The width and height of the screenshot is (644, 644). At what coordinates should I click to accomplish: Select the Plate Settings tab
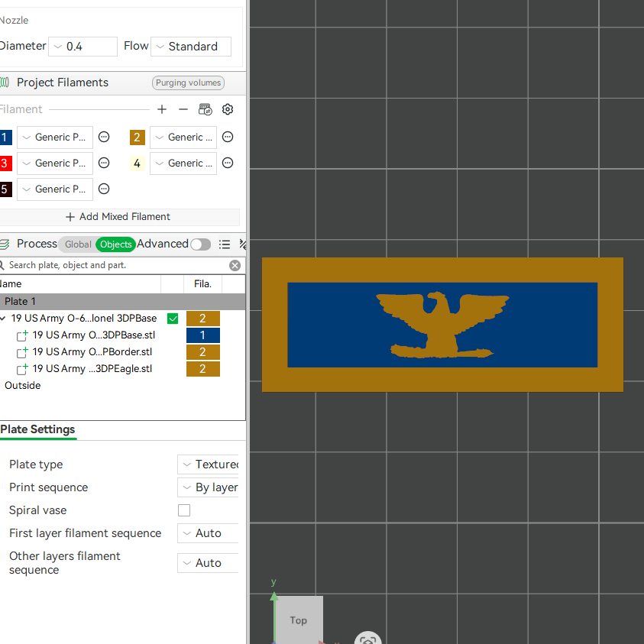point(37,429)
